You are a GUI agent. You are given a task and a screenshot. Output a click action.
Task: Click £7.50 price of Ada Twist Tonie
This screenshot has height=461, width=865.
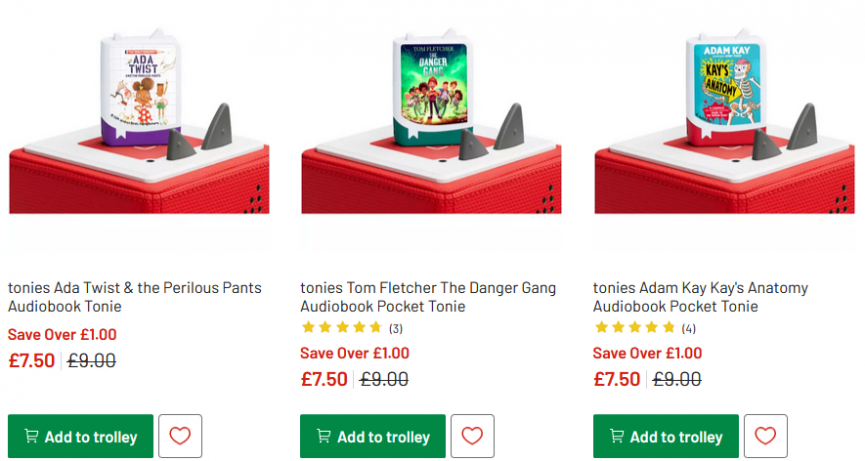[32, 361]
